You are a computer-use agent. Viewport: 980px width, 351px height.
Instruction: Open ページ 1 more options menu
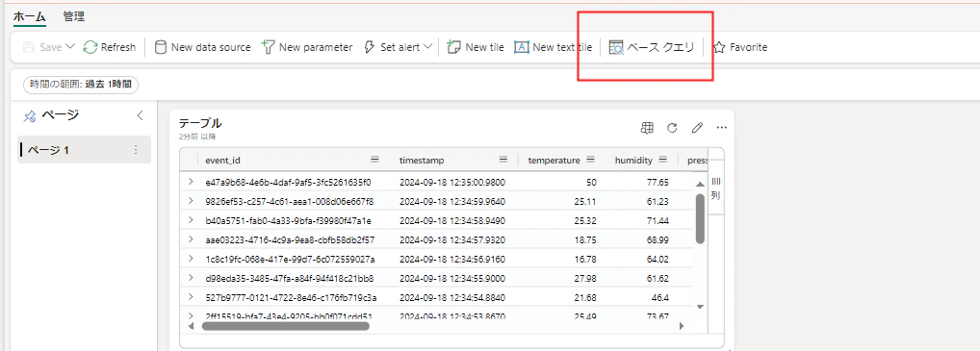tap(136, 150)
